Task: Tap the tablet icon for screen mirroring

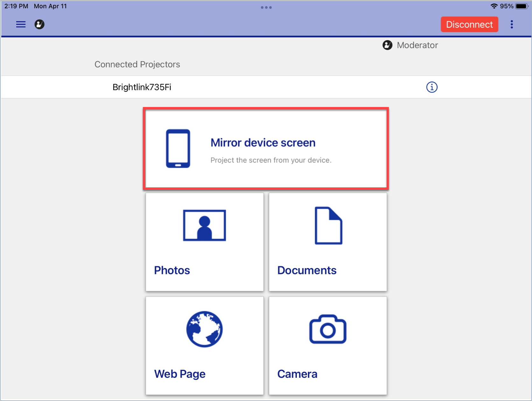Action: pyautogui.click(x=178, y=148)
